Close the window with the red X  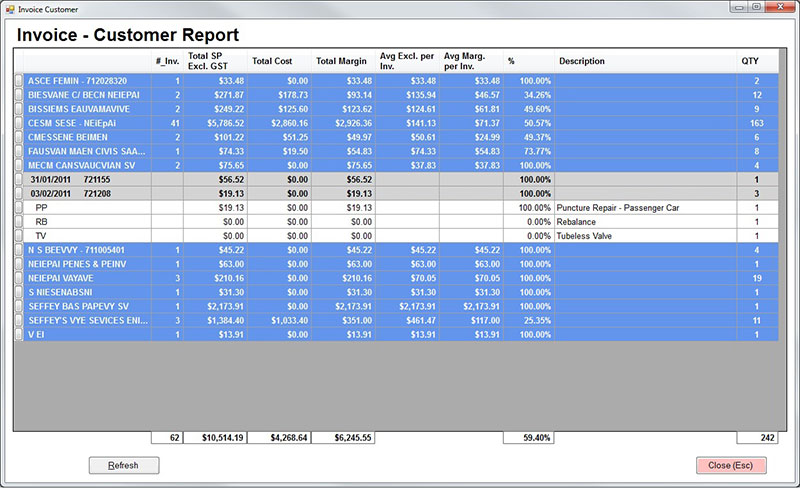[780, 7]
